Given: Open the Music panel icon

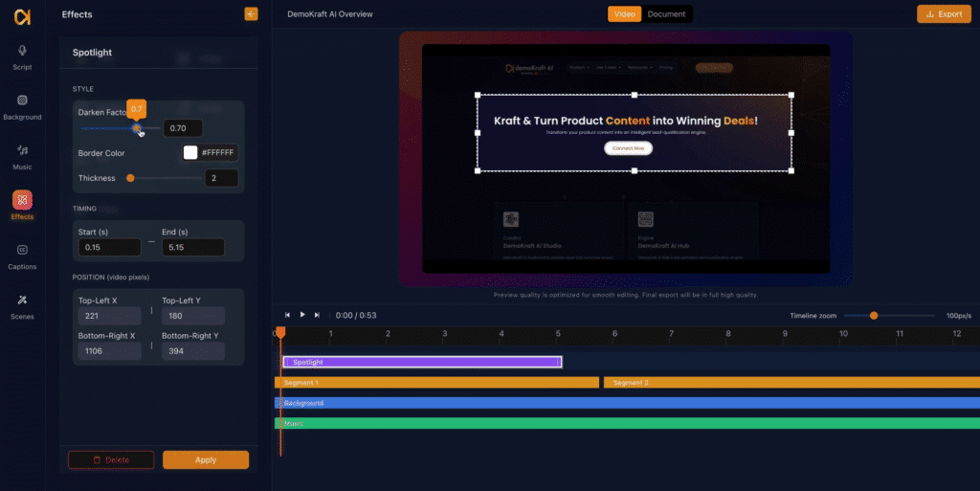Looking at the screenshot, I should pos(22,154).
